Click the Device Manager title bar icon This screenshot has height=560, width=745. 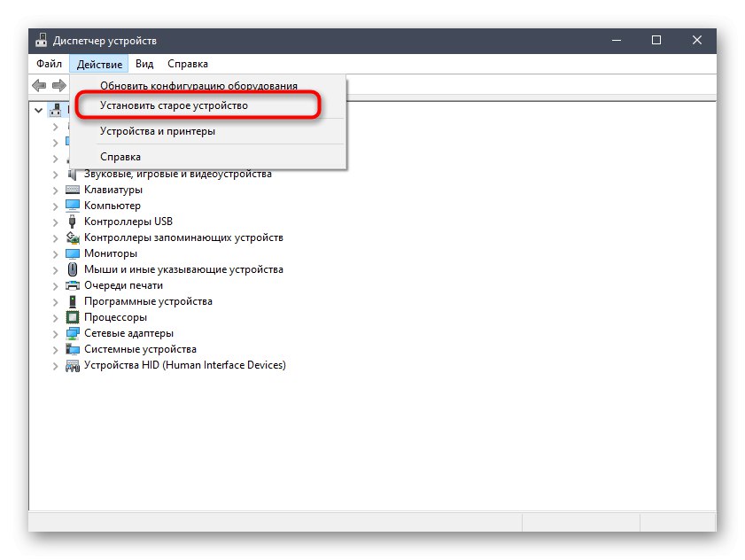point(42,41)
